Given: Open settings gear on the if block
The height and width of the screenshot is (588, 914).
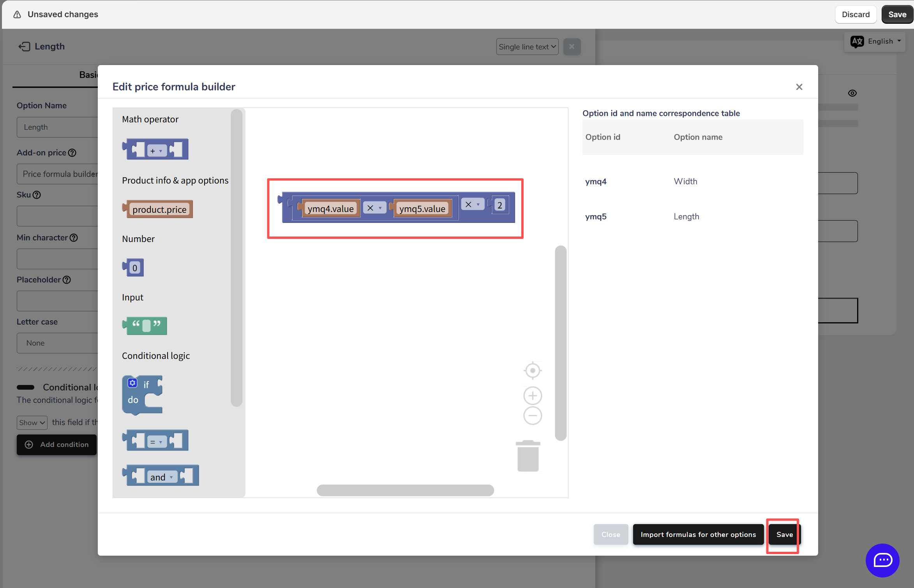Looking at the screenshot, I should point(132,383).
